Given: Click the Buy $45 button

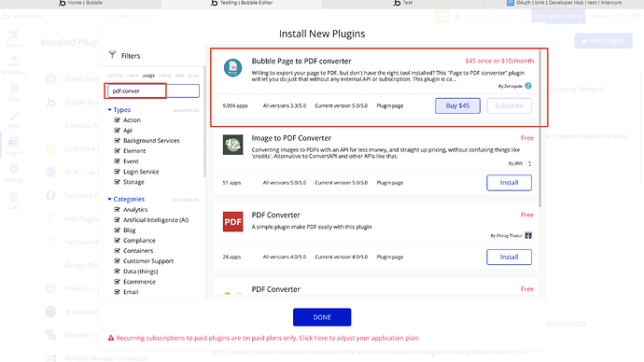Looking at the screenshot, I should (457, 105).
